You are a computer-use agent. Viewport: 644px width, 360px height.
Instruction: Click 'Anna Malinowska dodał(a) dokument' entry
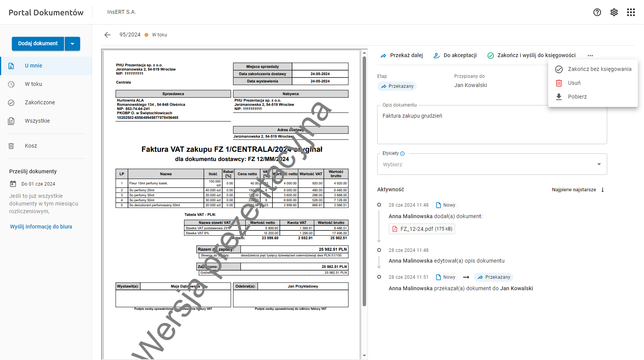(435, 216)
